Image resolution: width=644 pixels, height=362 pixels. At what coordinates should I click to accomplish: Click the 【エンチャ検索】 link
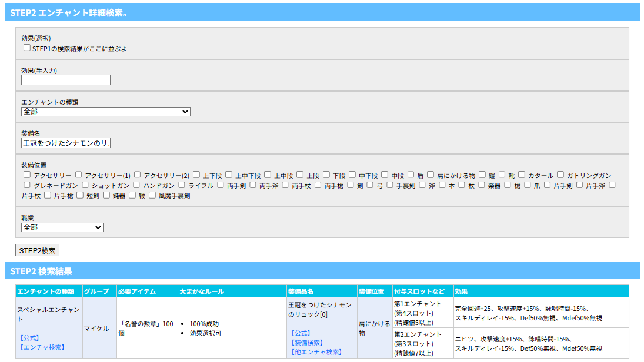point(41,347)
